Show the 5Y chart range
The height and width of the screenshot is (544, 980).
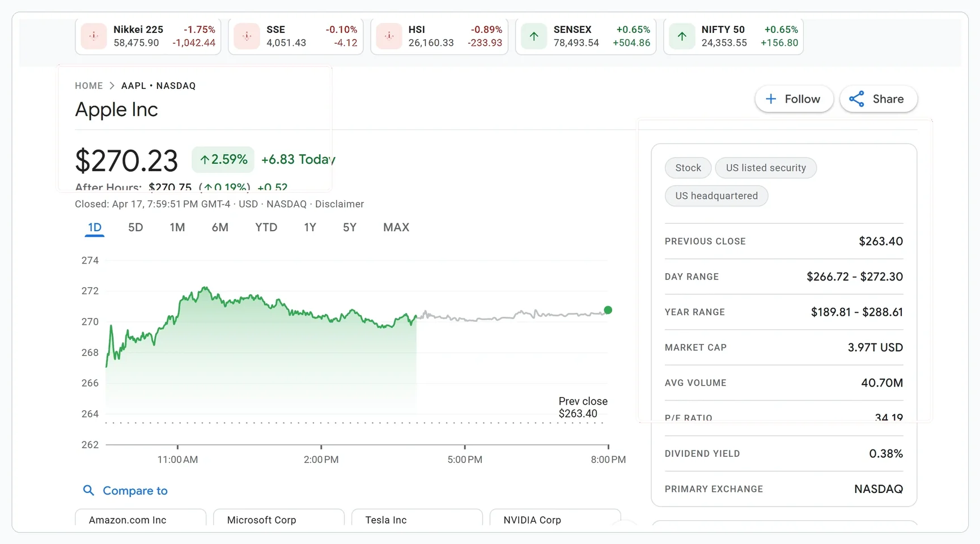coord(350,227)
